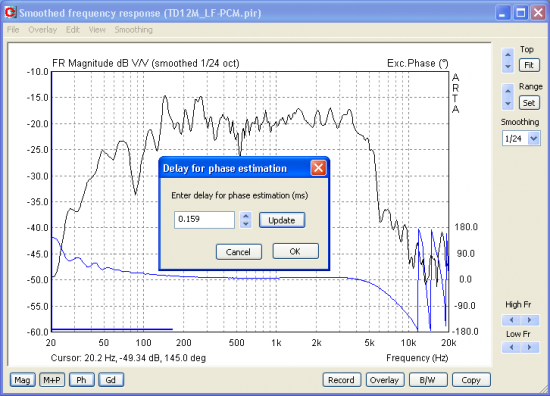This screenshot has height=396, width=550.
Task: Close the Smoothed frequency response window
Action: tap(538, 13)
